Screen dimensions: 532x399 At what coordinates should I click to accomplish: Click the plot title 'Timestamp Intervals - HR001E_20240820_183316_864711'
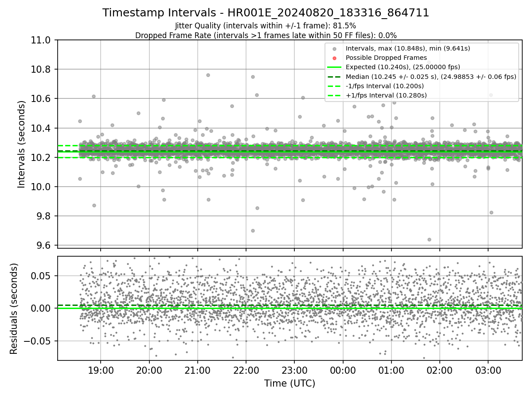[x=266, y=13]
